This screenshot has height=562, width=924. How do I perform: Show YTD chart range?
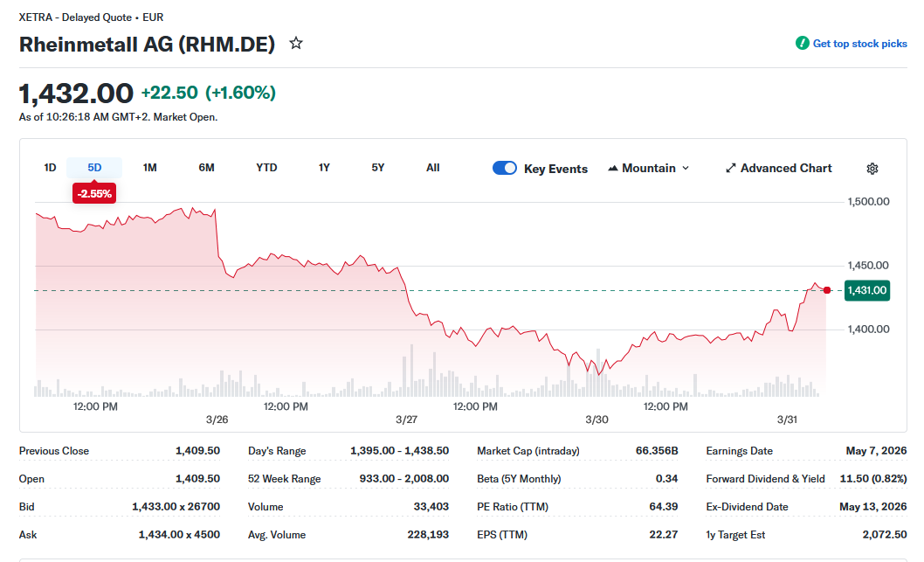coord(266,168)
